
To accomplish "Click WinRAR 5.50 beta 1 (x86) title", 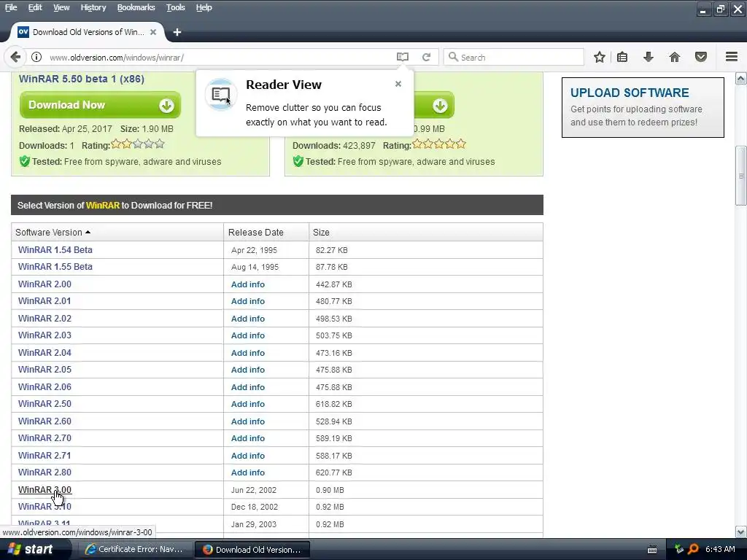I will tap(82, 79).
